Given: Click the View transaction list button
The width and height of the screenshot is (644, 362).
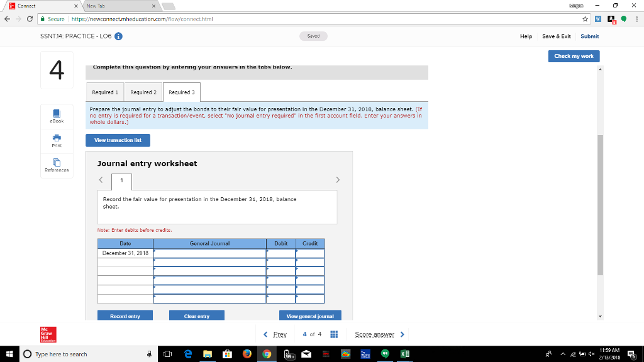Looking at the screenshot, I should point(118,140).
